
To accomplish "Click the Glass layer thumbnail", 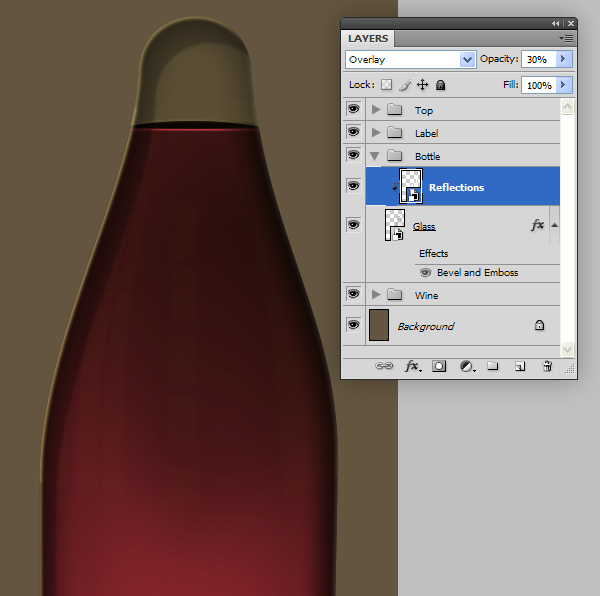I will tap(395, 225).
